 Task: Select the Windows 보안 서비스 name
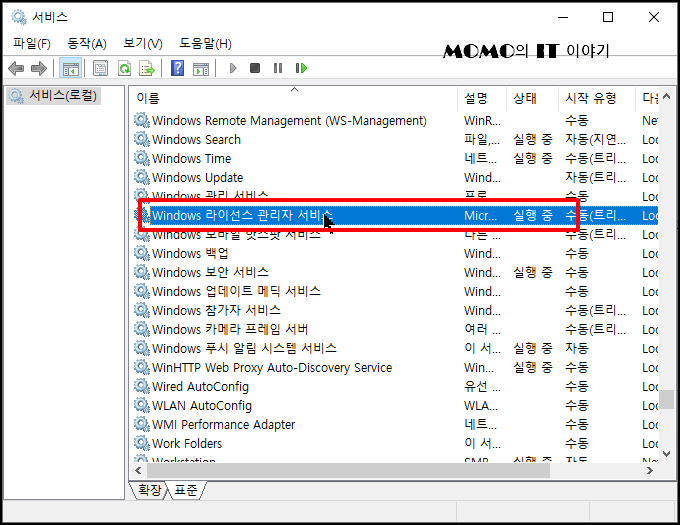(x=210, y=272)
